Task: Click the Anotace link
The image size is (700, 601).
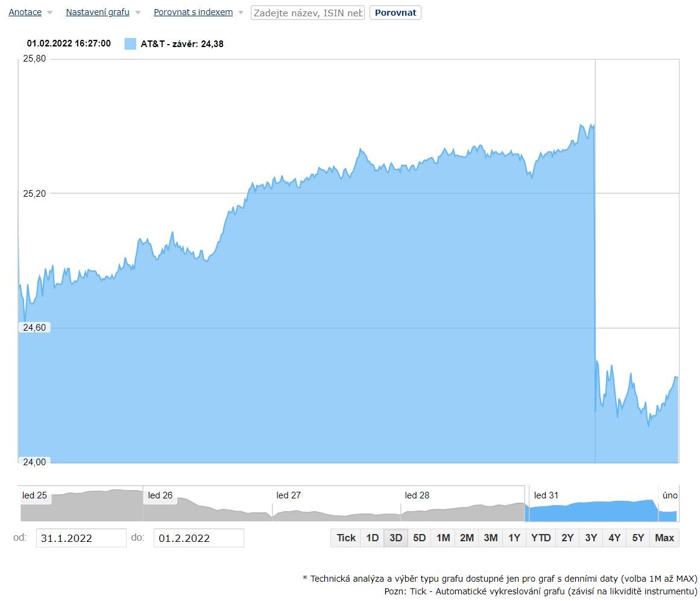Action: coord(25,12)
